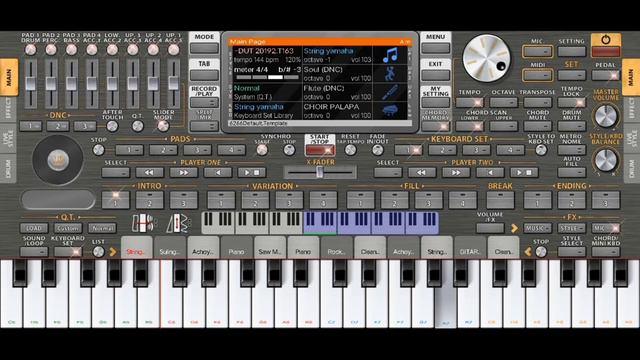Fast-forward Player One
Screen dimensions: 640x360
(x=183, y=173)
